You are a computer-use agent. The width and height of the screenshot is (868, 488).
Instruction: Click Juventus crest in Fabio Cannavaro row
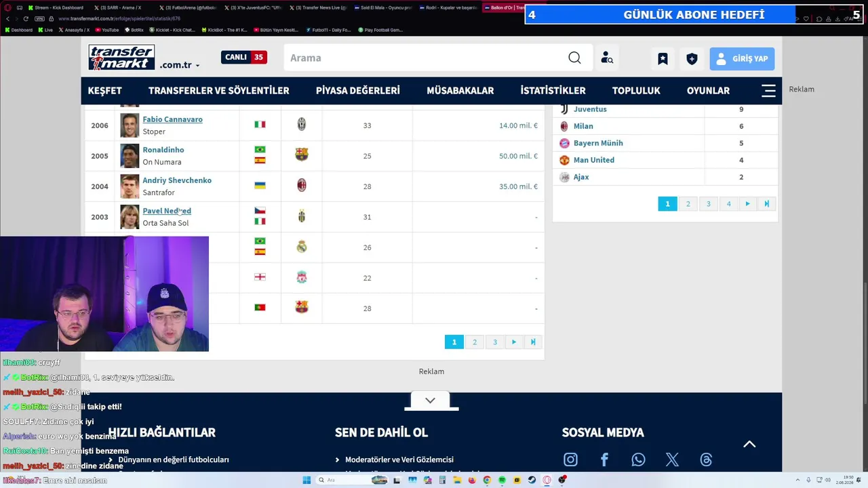302,125
